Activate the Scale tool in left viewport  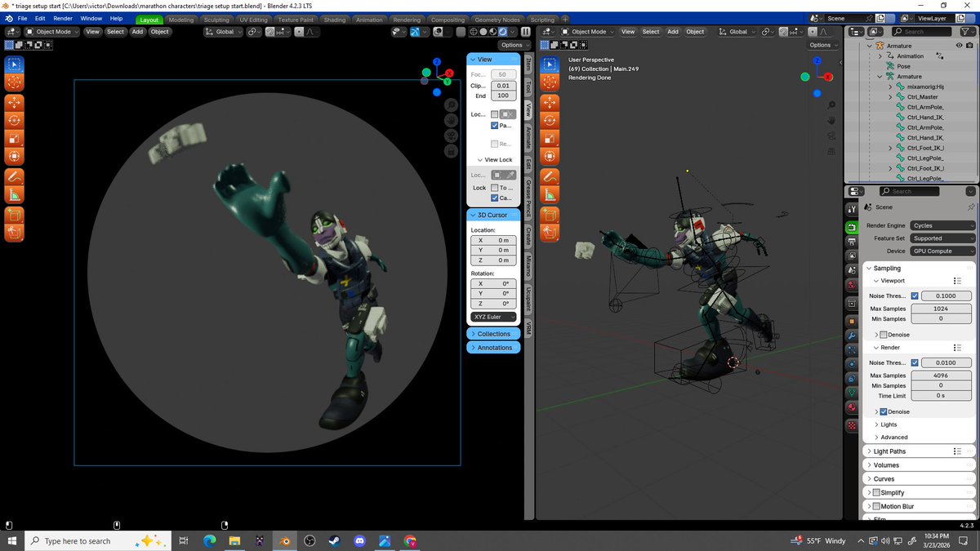[x=14, y=139]
